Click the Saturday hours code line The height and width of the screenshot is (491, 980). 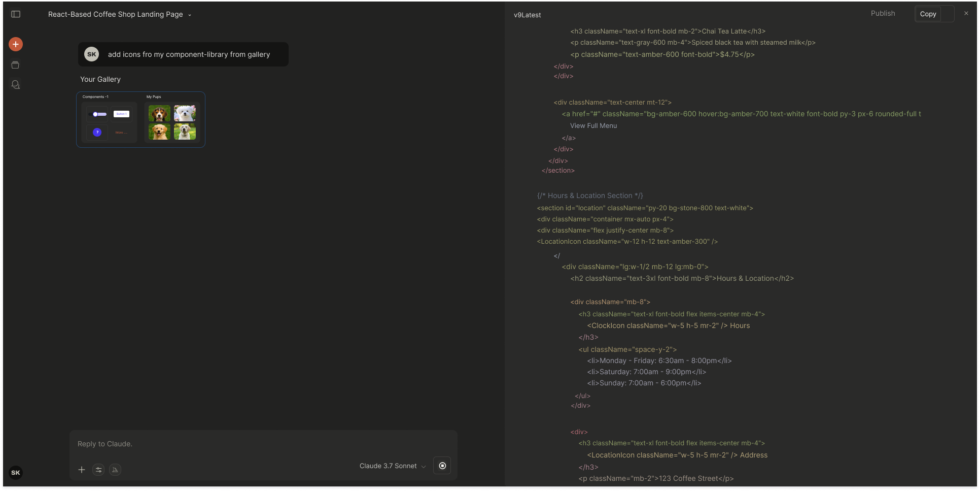coord(647,372)
